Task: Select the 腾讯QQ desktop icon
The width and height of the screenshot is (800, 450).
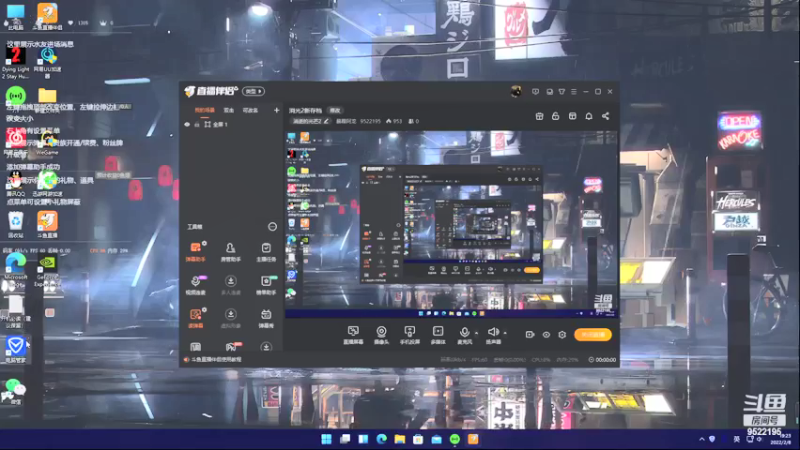Action: 16,184
